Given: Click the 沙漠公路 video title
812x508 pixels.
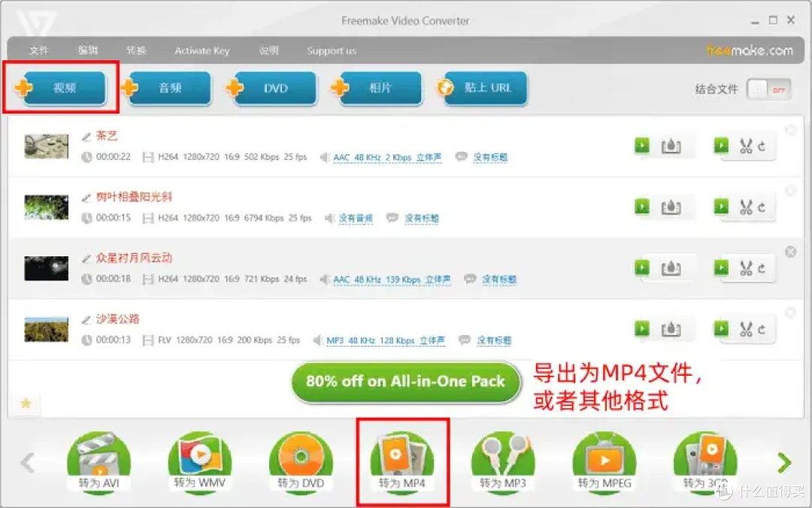Looking at the screenshot, I should click(x=117, y=319).
